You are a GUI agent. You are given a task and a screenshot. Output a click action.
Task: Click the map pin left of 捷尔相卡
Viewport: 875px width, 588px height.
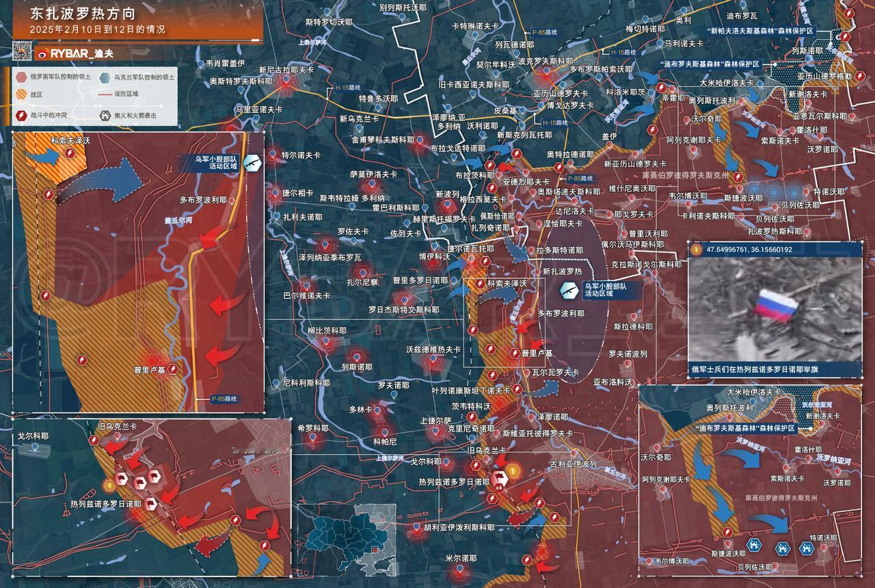pyautogui.click(x=275, y=193)
